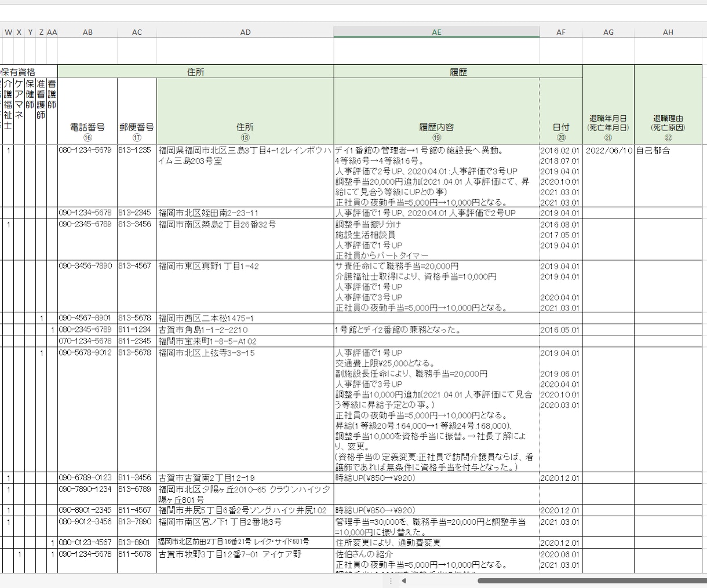Select phone cell 070-1234-5678

[88, 341]
